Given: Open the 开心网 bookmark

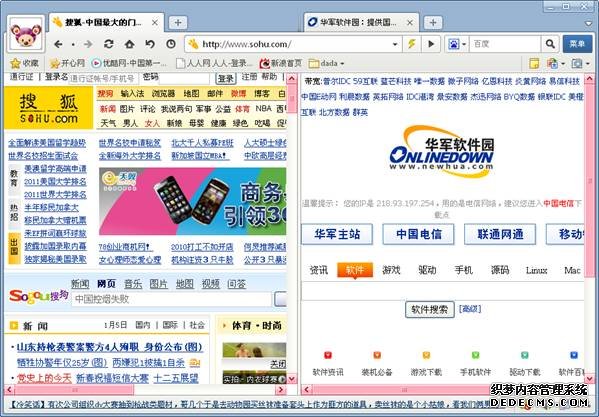Looking at the screenshot, I should pyautogui.click(x=67, y=63).
